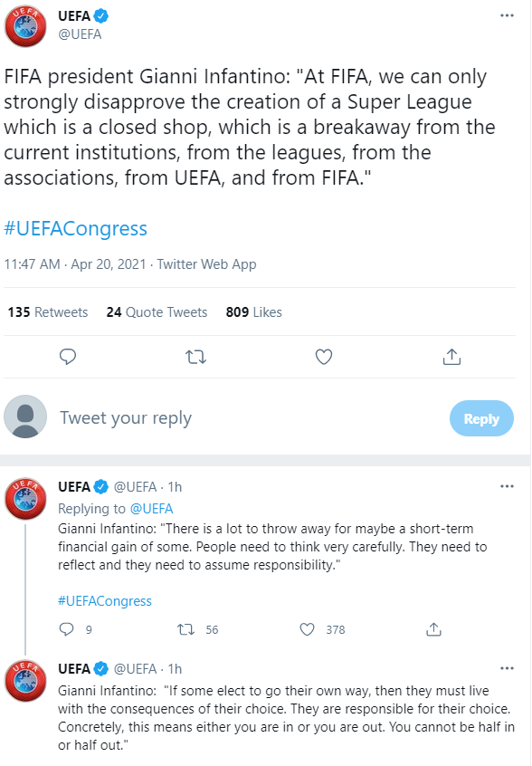The height and width of the screenshot is (766, 532).
Task: Share the first reply tweet
Action: click(434, 629)
